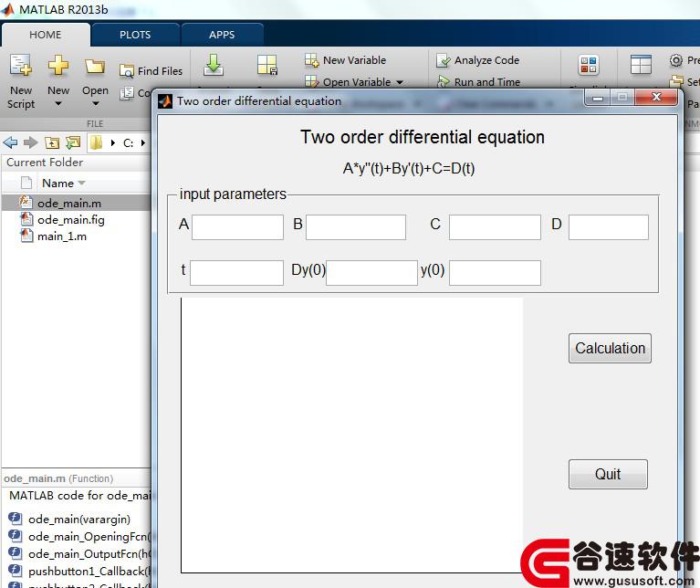Click the pushbutton1_Callback function icon
Viewport: 700px width, 588px height.
15,571
